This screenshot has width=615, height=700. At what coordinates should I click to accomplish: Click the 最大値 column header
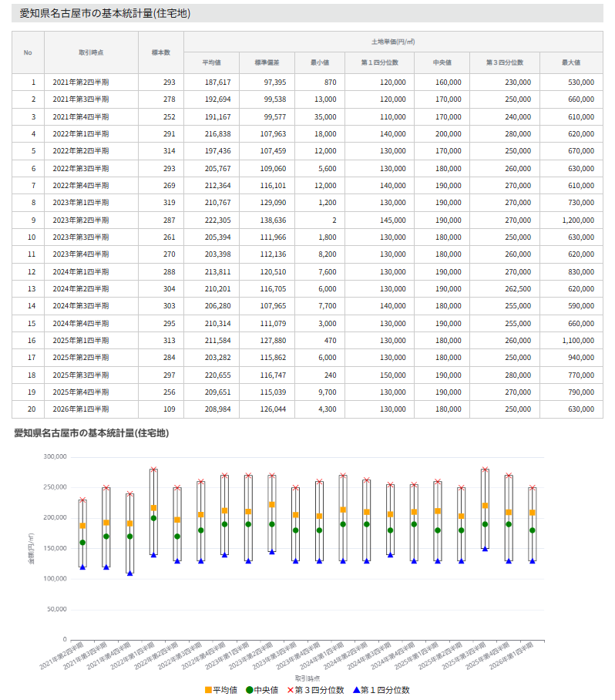click(571, 63)
